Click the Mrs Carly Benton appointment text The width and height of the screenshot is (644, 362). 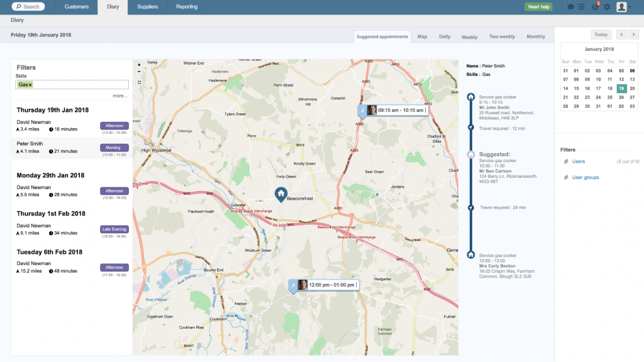pos(497,266)
